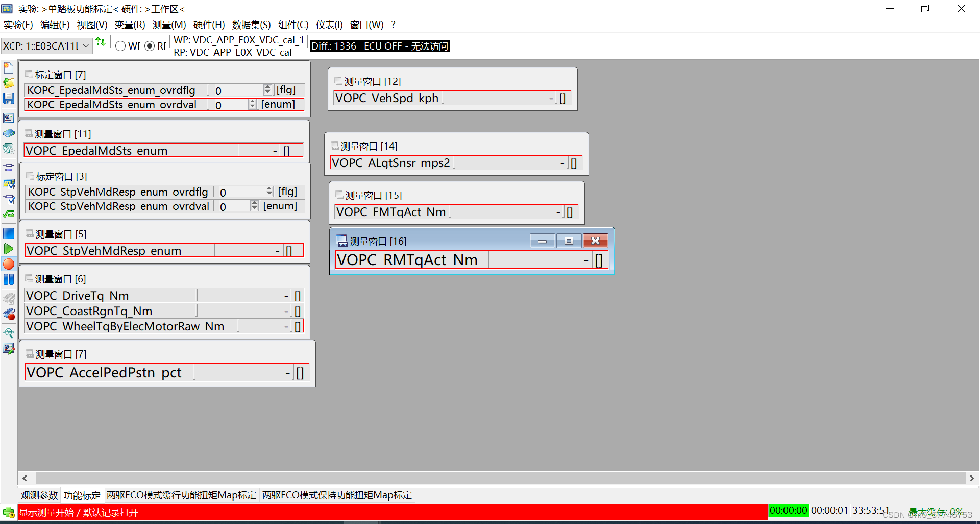Open the 测量(M) menu

coord(169,25)
